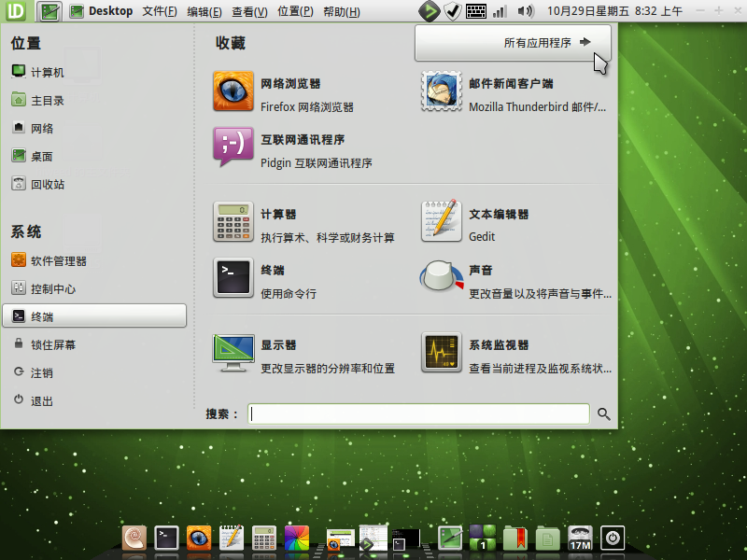Open the documents folder in dock
This screenshot has height=560, width=747.
[547, 539]
